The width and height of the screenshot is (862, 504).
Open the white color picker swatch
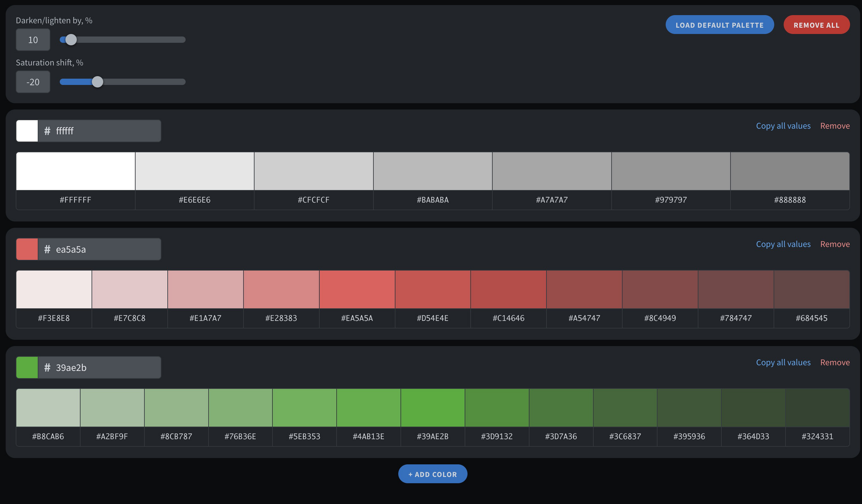[x=27, y=131]
